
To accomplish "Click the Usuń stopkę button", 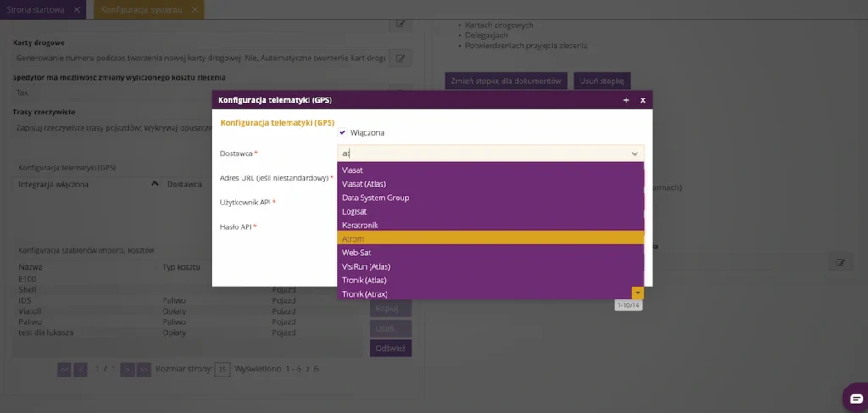I will point(602,81).
